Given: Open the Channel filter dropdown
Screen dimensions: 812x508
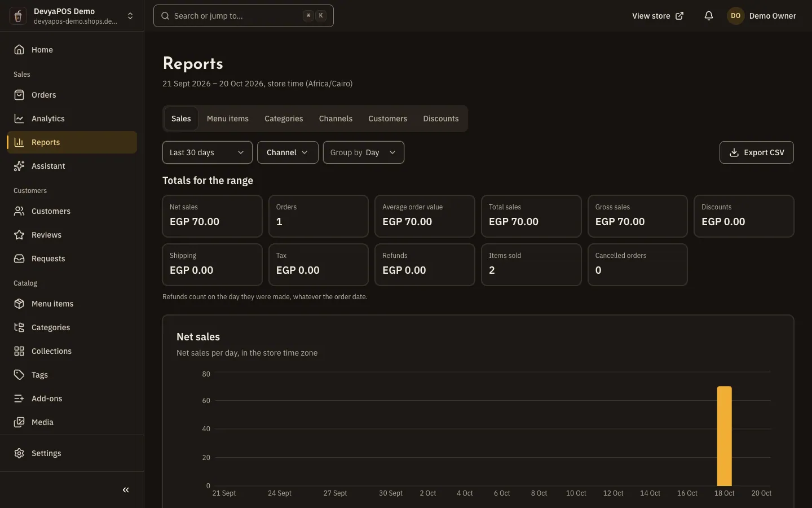Looking at the screenshot, I should (x=288, y=152).
